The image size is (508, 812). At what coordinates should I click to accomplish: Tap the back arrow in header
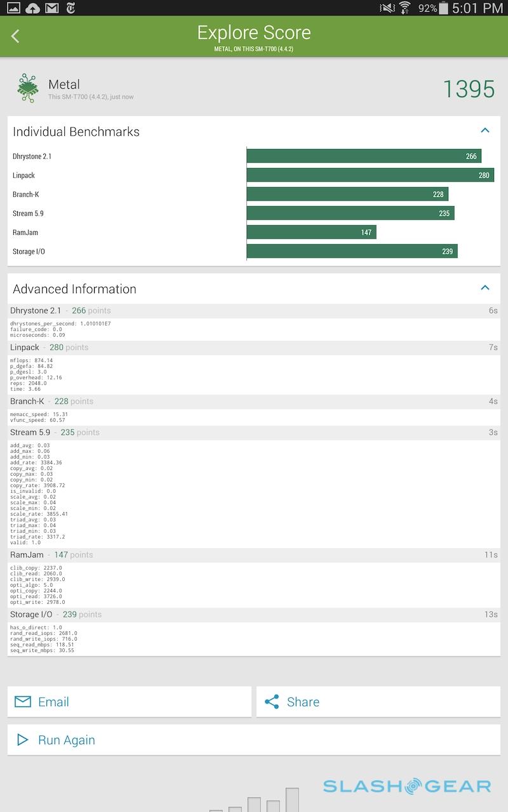(x=16, y=36)
